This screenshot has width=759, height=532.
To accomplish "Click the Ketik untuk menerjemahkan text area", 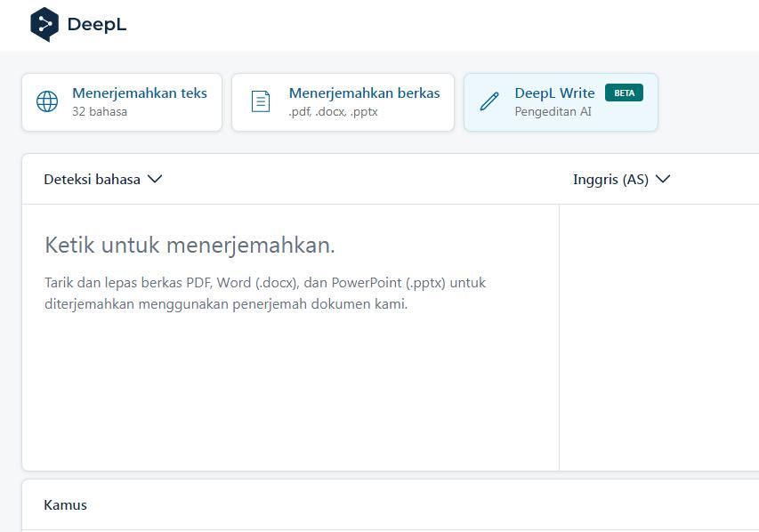I will tap(290, 337).
